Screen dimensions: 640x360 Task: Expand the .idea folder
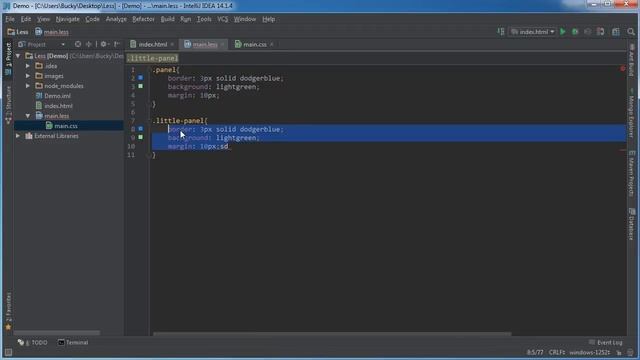point(28,66)
